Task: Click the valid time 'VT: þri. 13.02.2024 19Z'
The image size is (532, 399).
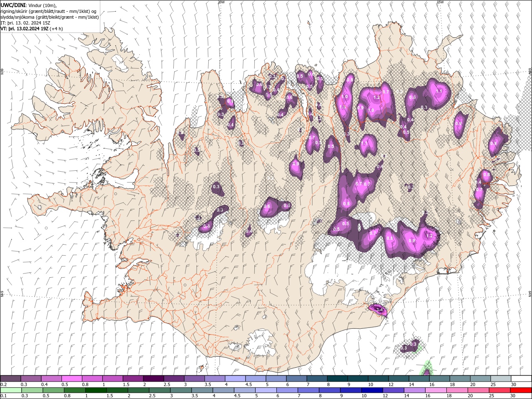Action: [x=24, y=29]
